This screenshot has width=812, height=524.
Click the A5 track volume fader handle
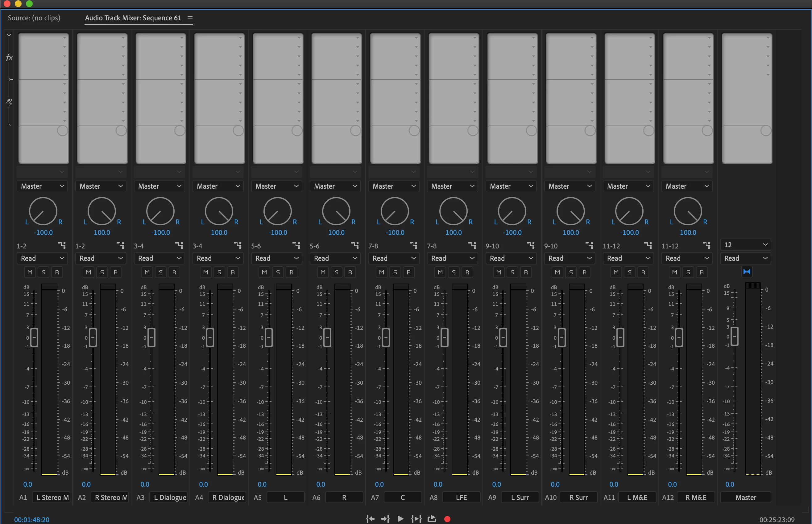[x=269, y=337]
